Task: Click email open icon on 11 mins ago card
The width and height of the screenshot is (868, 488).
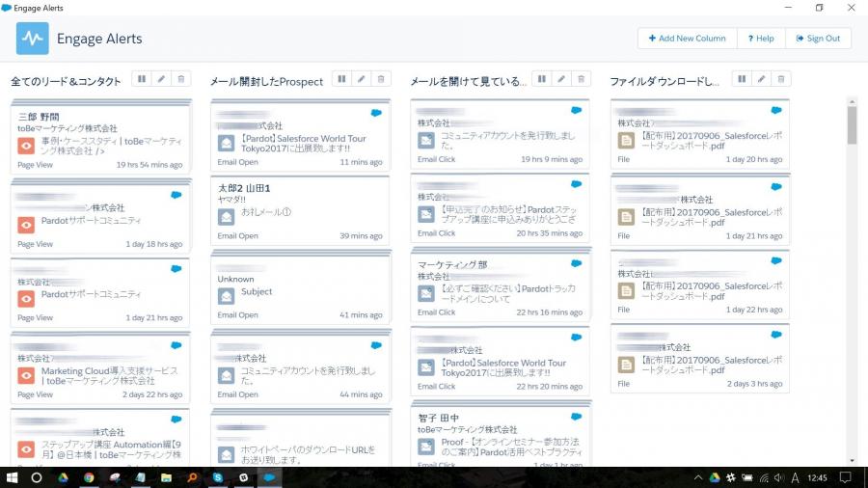Action: click(226, 144)
